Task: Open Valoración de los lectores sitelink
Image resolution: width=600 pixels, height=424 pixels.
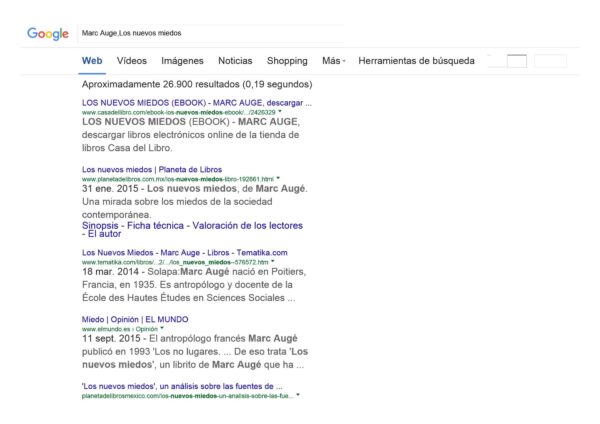Action: click(x=248, y=225)
